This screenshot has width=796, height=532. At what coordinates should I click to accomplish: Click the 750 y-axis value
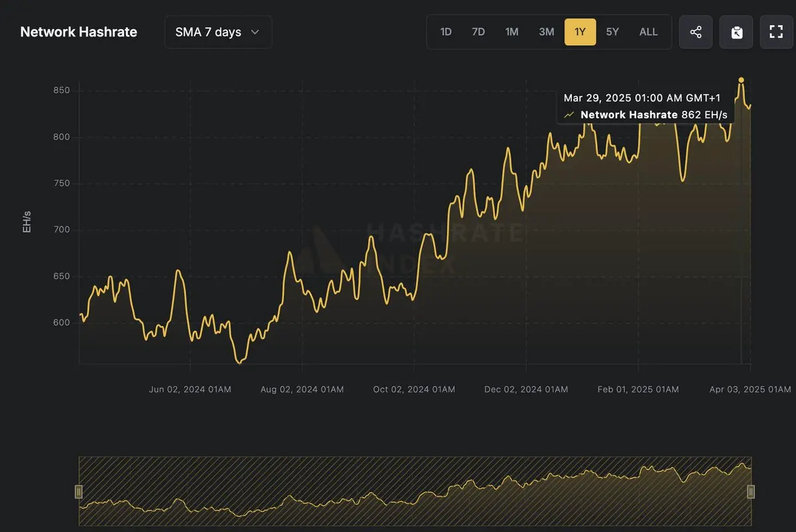tap(62, 184)
